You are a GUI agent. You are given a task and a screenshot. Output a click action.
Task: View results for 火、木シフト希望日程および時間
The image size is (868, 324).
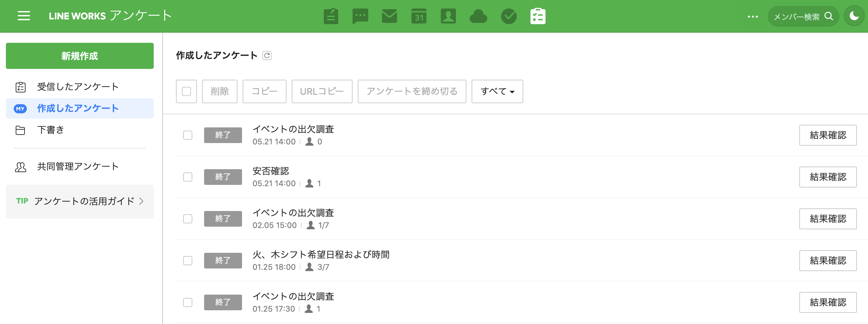(x=828, y=260)
